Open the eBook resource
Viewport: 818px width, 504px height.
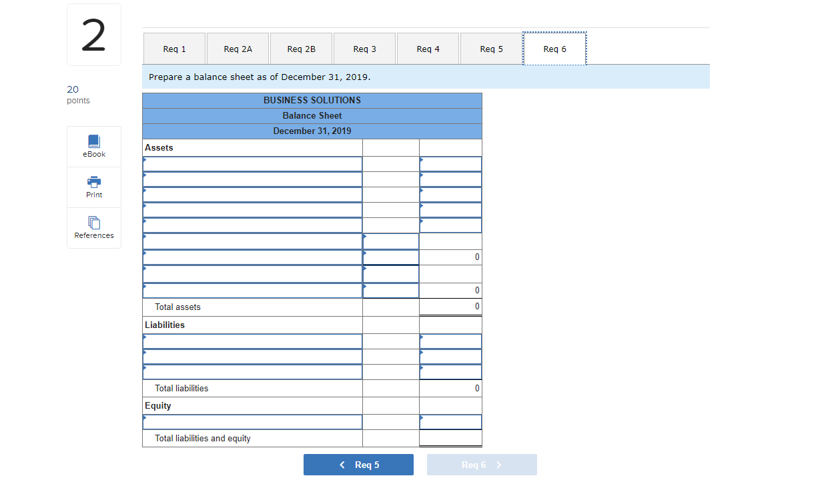[93, 146]
